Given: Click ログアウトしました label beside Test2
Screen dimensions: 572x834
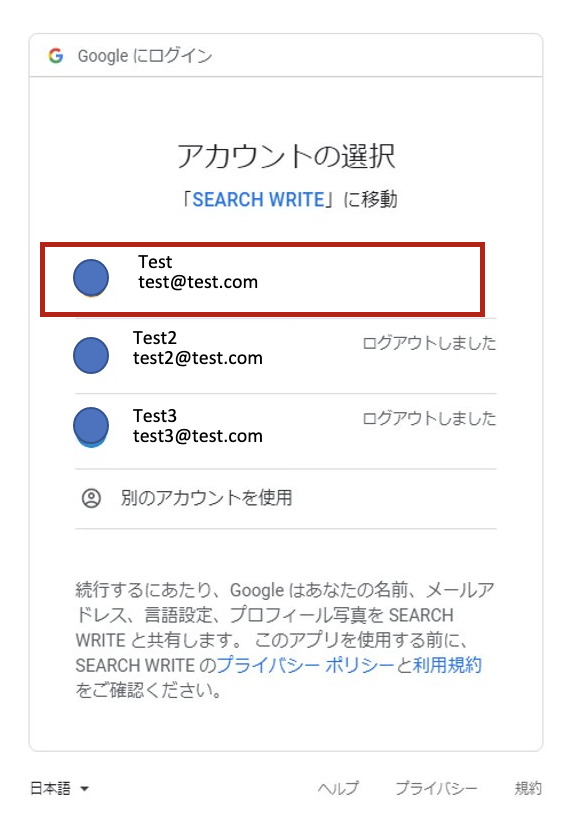Looking at the screenshot, I should coord(429,343).
